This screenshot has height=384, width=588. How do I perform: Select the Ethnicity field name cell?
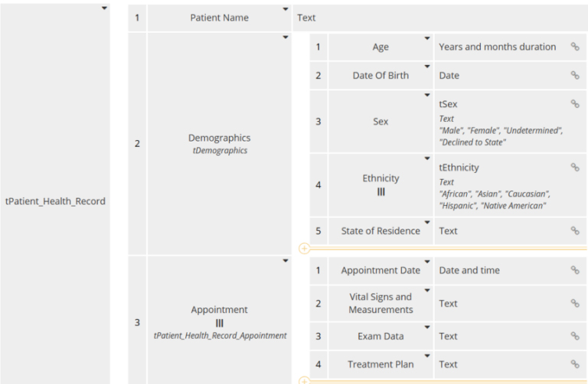pyautogui.click(x=381, y=184)
